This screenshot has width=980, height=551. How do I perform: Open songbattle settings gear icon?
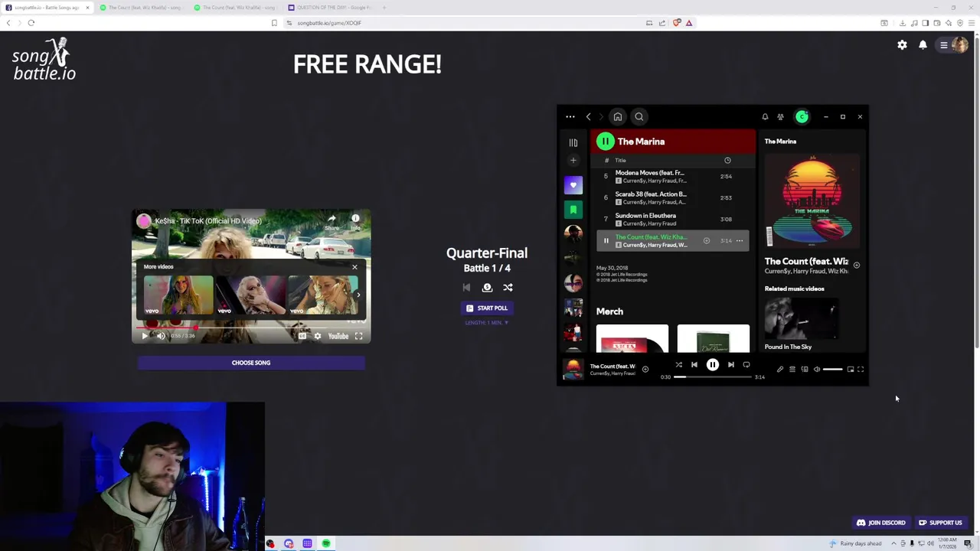pyautogui.click(x=902, y=45)
